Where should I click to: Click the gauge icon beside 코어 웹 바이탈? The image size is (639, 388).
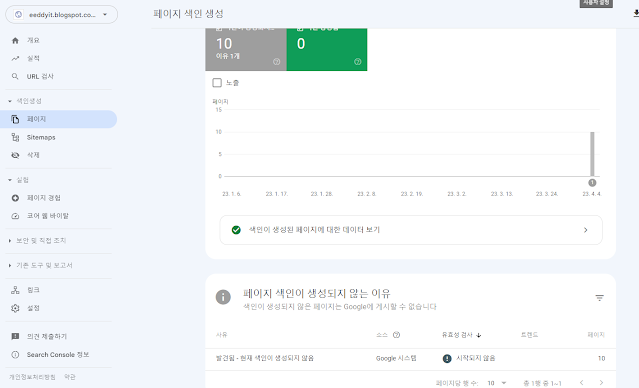pos(15,216)
